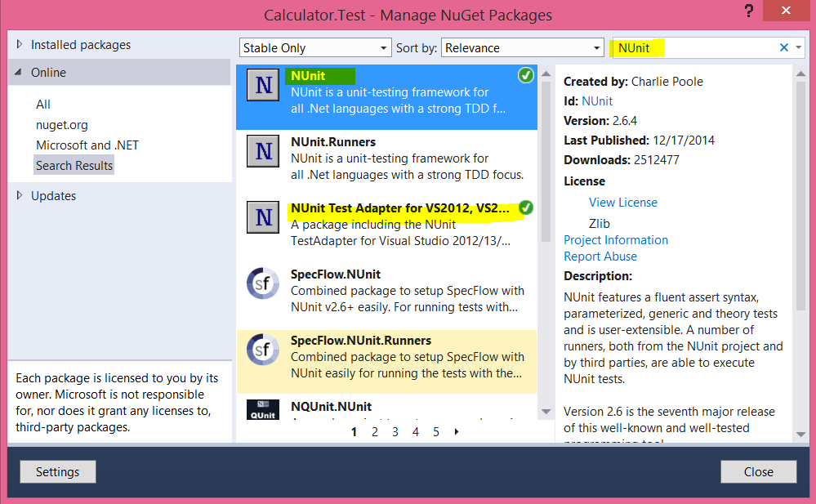Screen dimensions: 816x504
Task: Select the SpecFlow.NUnit package title
Action: click(x=336, y=274)
